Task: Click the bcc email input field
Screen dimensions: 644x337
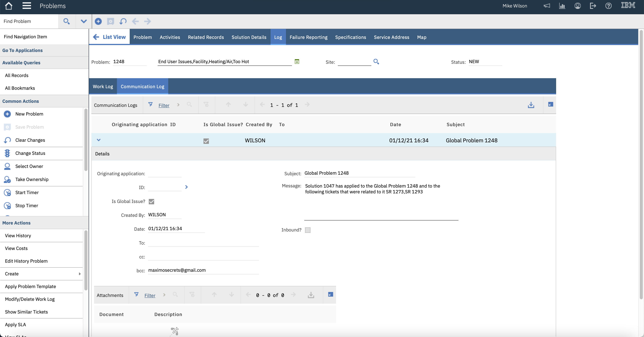Action: pyautogui.click(x=203, y=270)
